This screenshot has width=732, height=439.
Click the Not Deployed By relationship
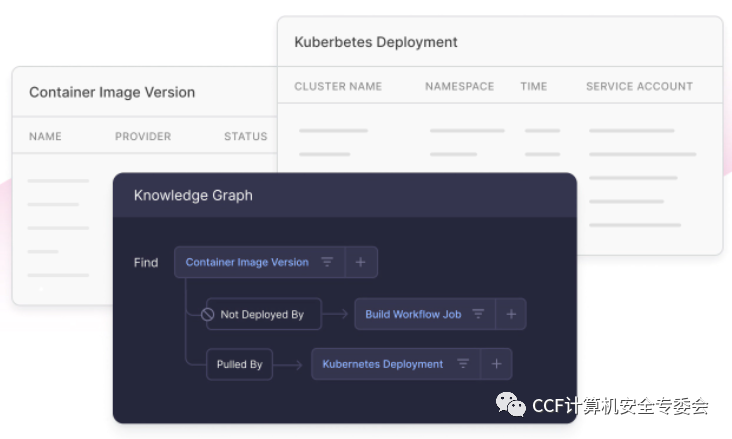tap(262, 314)
